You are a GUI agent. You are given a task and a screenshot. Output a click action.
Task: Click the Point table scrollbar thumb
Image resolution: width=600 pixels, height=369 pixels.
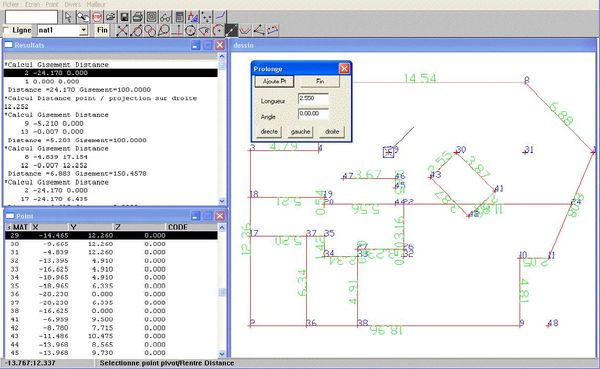[222, 292]
